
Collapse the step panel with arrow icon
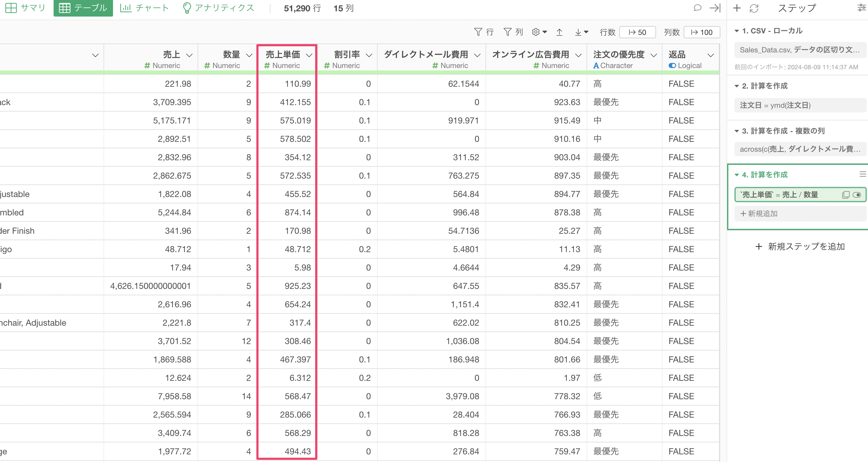point(715,8)
